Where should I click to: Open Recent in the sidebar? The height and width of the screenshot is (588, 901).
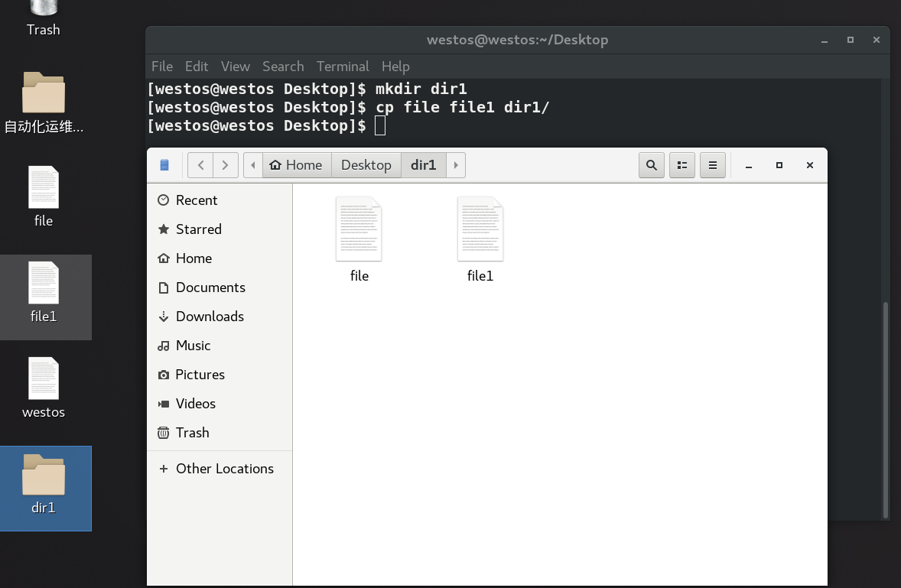pyautogui.click(x=220, y=200)
